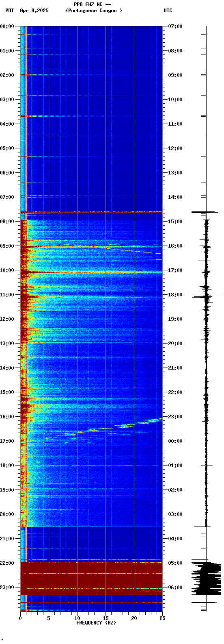Screen dimensions: 224x644
Task: Select the UTC '21:00' time label
Action: [175, 368]
